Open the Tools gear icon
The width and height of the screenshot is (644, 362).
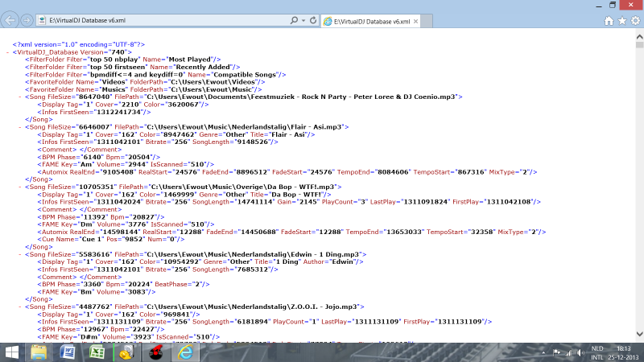click(635, 21)
